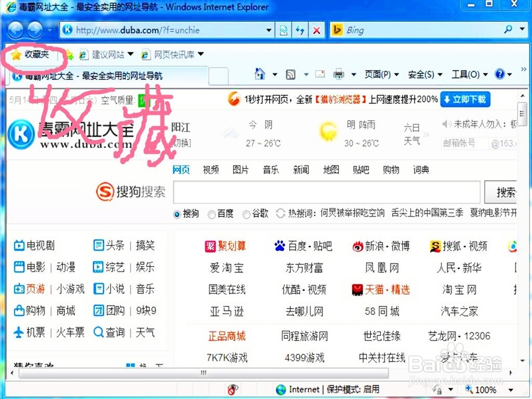Open the 页面(P) menu
The height and width of the screenshot is (399, 532).
[381, 74]
